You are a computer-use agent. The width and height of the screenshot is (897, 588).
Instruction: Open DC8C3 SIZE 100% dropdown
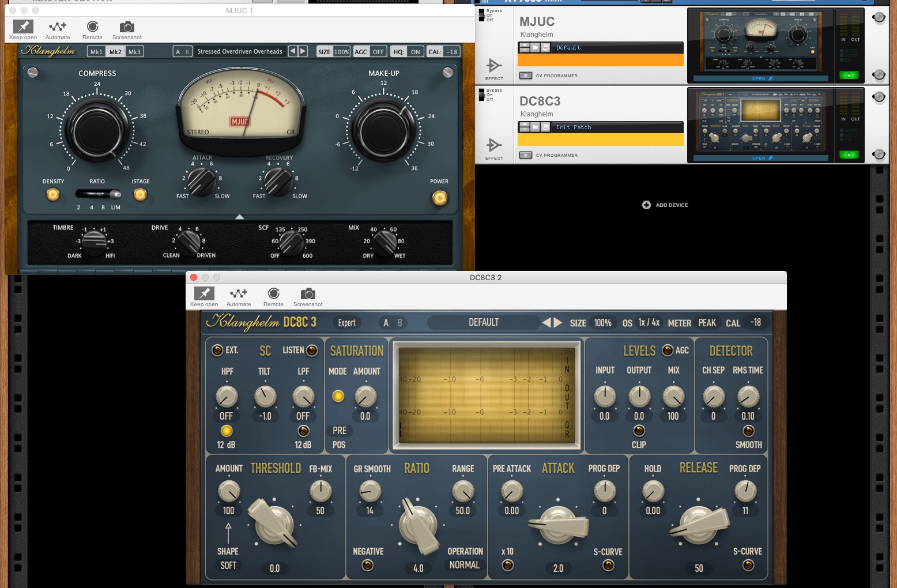pyautogui.click(x=602, y=323)
